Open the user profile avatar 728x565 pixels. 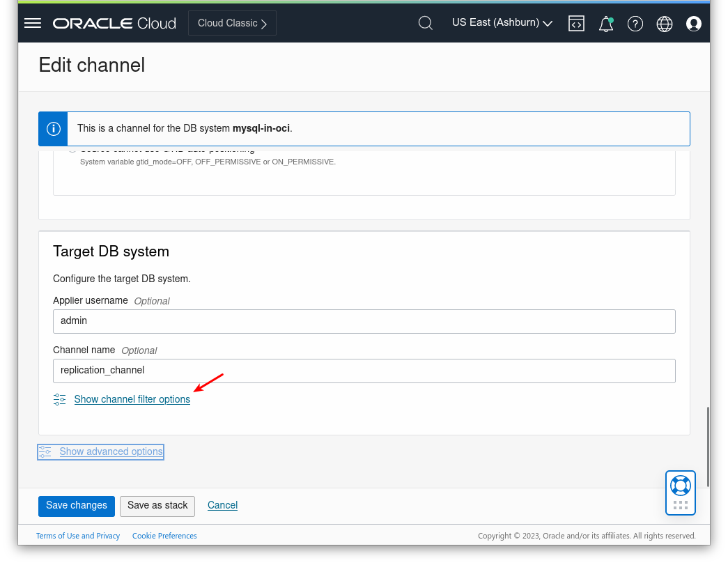694,24
